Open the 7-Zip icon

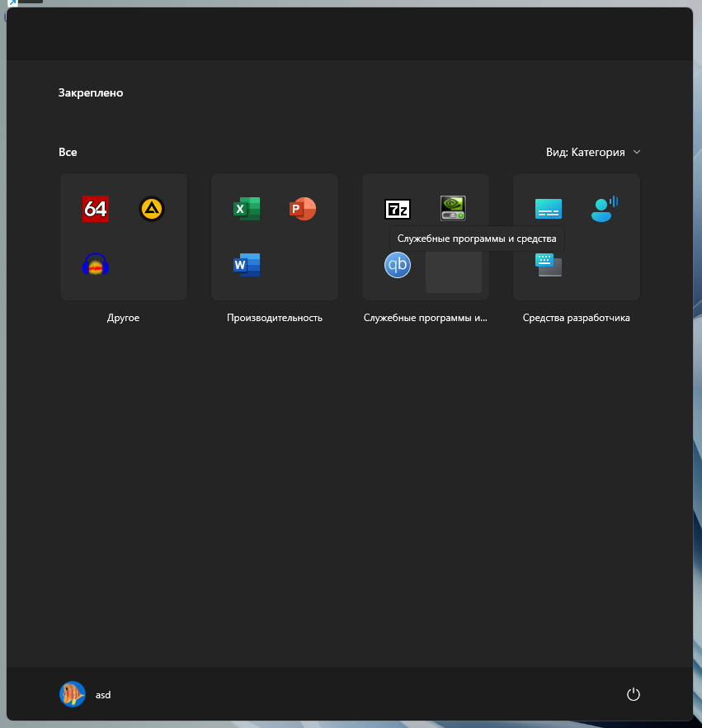(x=398, y=209)
